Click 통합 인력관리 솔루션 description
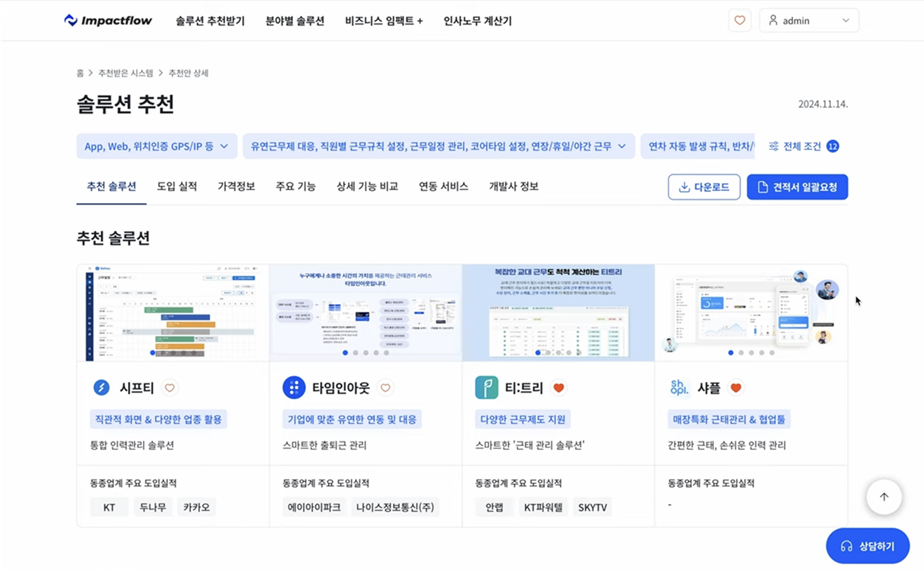 tap(131, 445)
